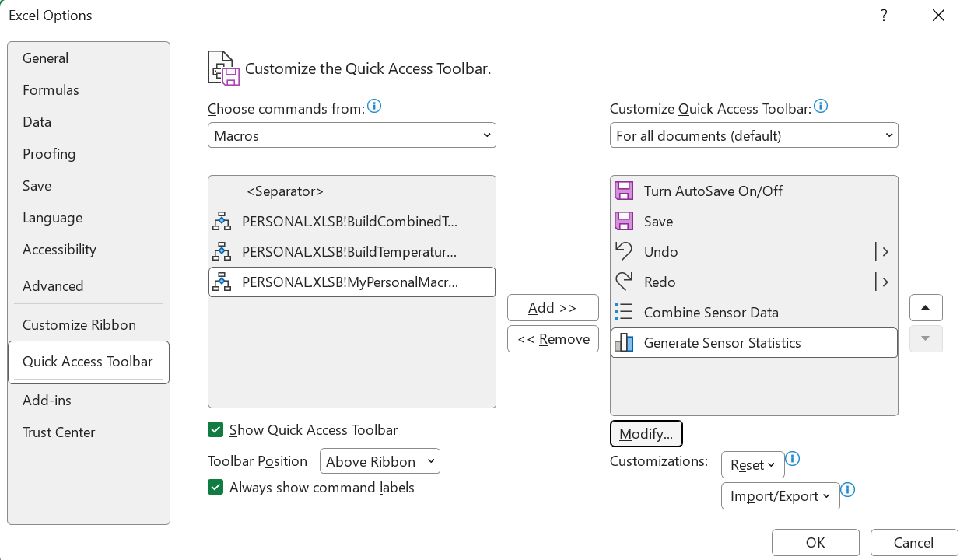The image size is (960, 560).
Task: Click the BuildCombinedT macro flowchart icon
Action: [x=222, y=222]
